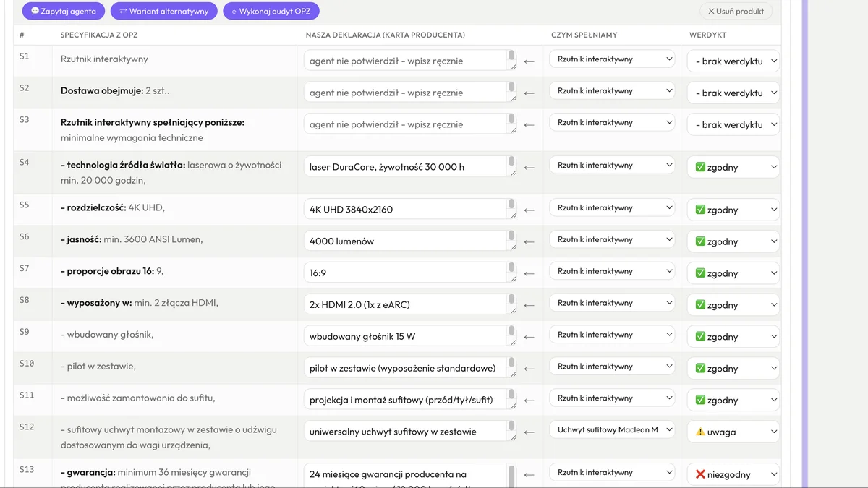The height and width of the screenshot is (488, 868).
Task: Click the arrow in row S11 montaż sufitowy
Action: pyautogui.click(x=529, y=401)
